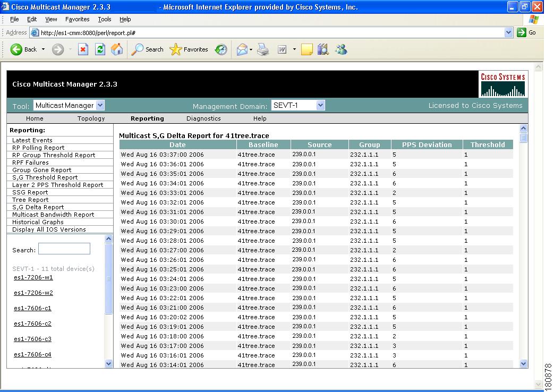
Task: Open the Tree Report
Action: click(30, 200)
